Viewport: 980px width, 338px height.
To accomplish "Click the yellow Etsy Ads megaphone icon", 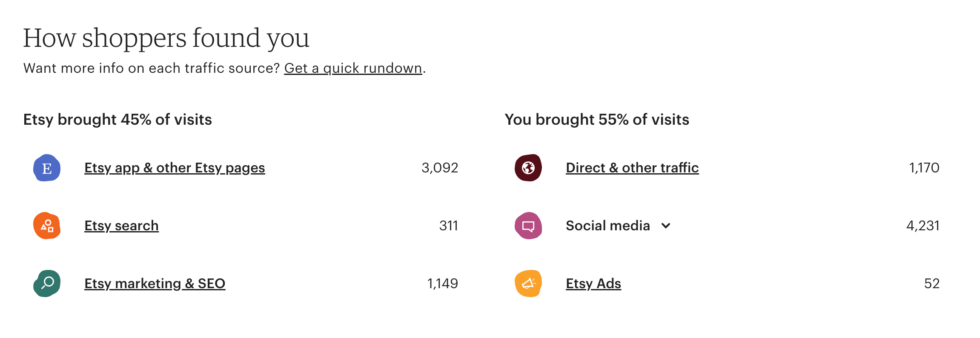I will coord(528,284).
